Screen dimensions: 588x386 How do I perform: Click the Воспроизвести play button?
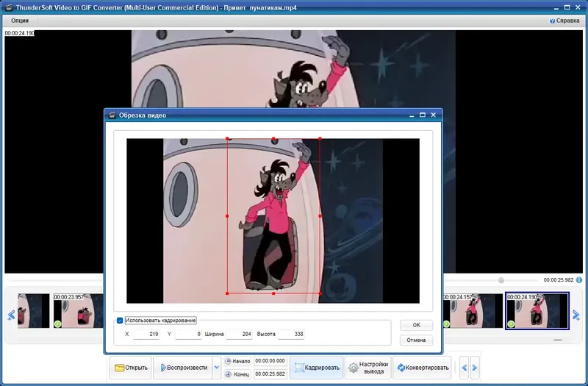(183, 368)
